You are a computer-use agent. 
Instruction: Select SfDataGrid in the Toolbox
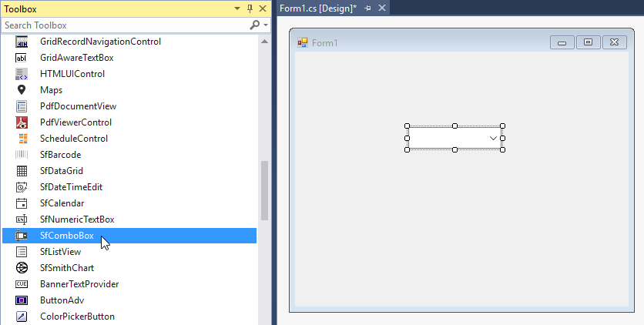click(61, 171)
